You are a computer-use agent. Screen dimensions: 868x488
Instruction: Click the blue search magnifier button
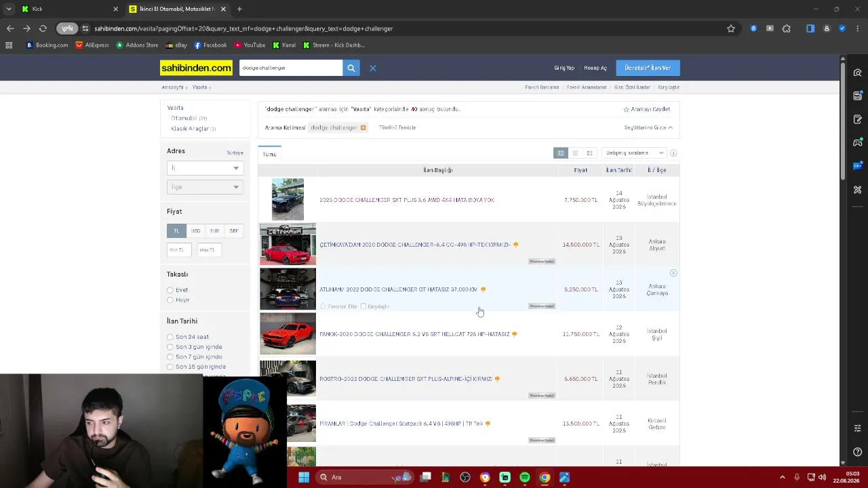click(x=351, y=68)
